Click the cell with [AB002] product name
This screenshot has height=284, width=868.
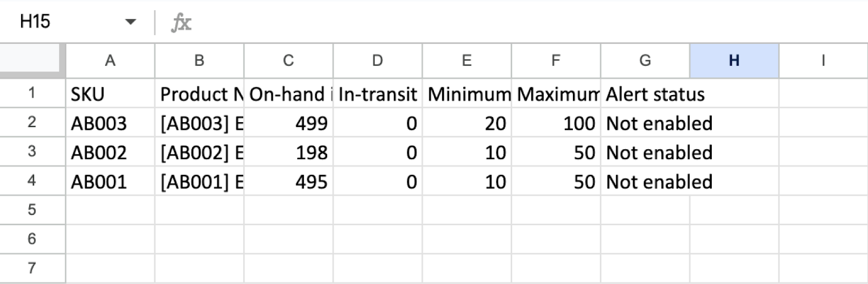coord(199,153)
